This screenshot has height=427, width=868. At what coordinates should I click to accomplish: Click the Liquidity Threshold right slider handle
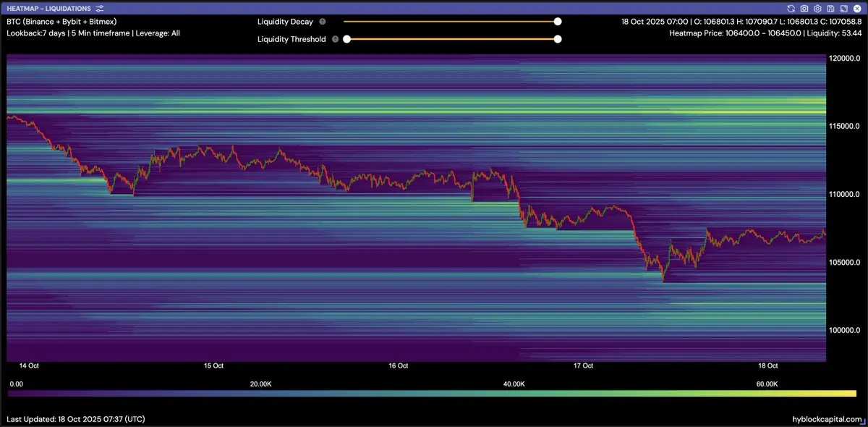click(x=558, y=39)
